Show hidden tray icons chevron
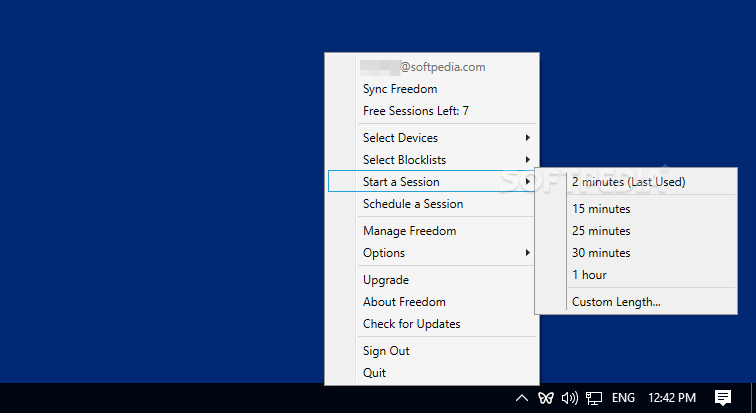The width and height of the screenshot is (756, 413). tap(521, 398)
